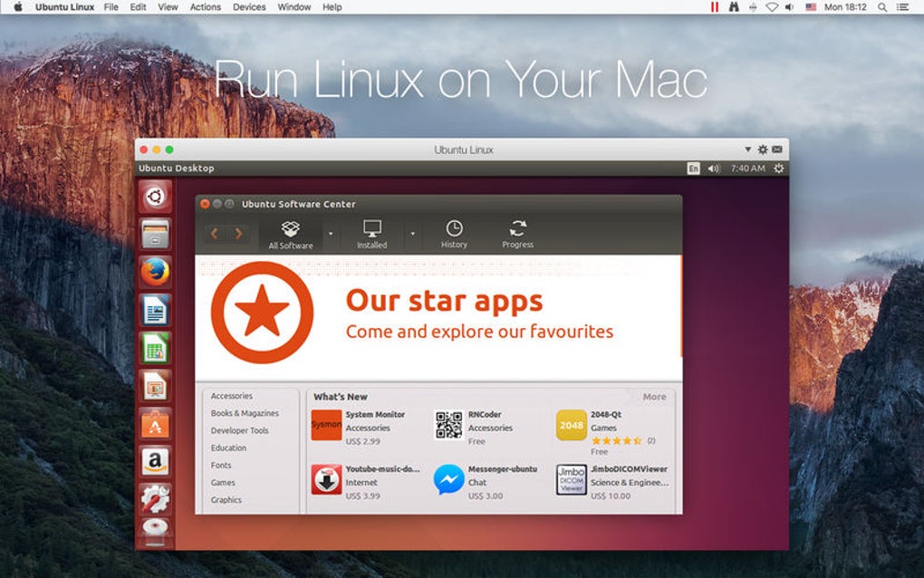Open the Messenger-ubuntu app entry
The height and width of the screenshot is (578, 924).
click(x=486, y=482)
